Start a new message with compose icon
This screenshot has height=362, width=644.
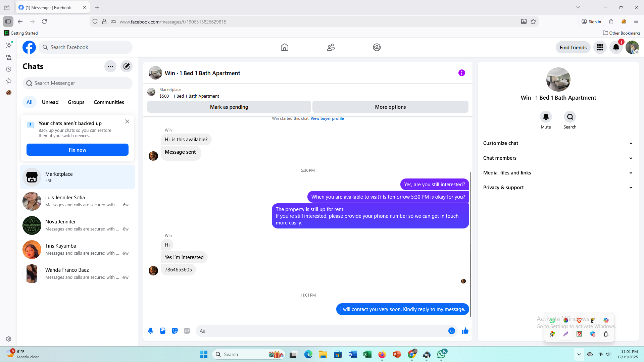pyautogui.click(x=127, y=66)
